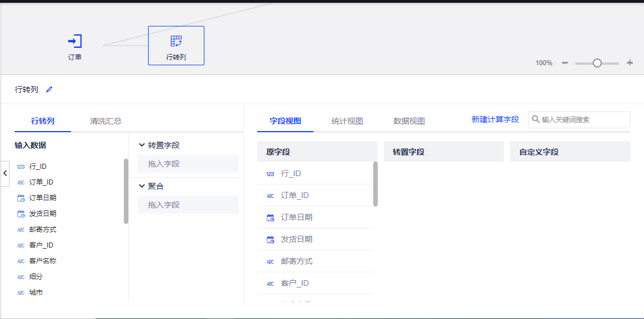
Task: Switch to the 清洗汇总 tab
Action: [x=106, y=121]
